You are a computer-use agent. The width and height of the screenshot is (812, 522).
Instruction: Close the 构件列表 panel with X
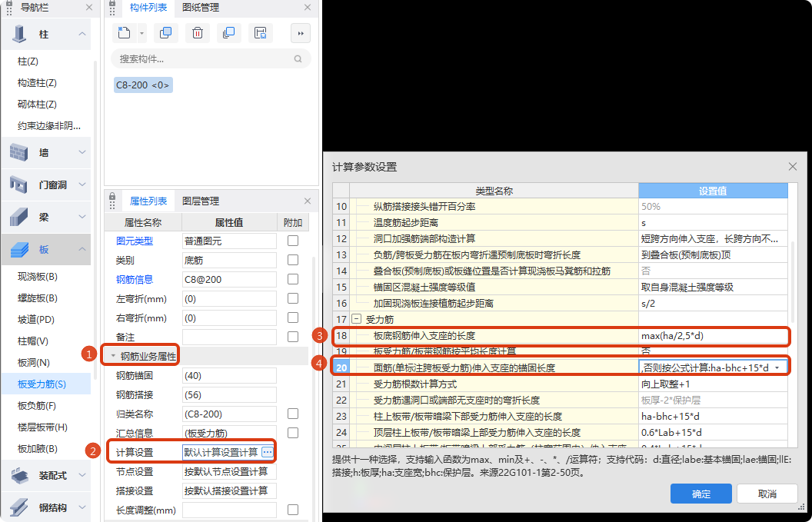coord(308,7)
